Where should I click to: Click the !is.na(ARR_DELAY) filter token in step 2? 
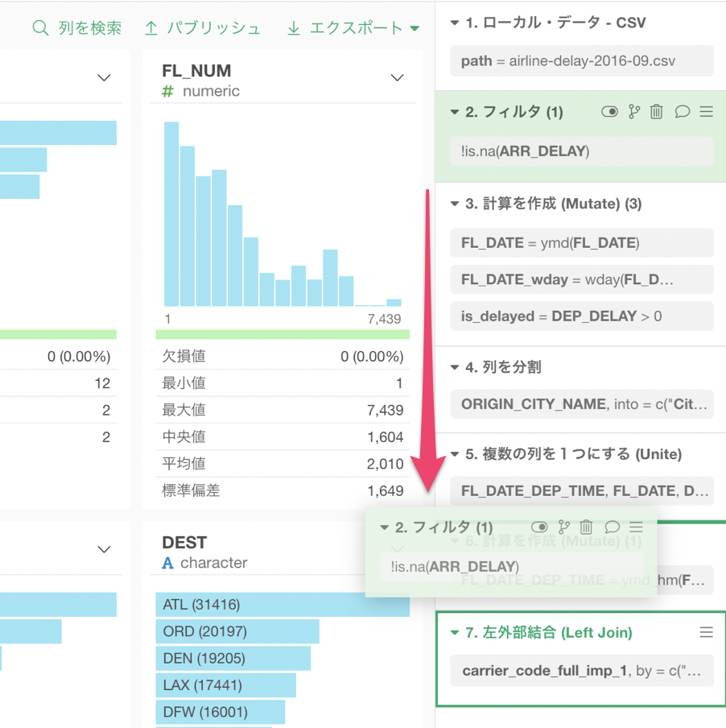[x=582, y=151]
